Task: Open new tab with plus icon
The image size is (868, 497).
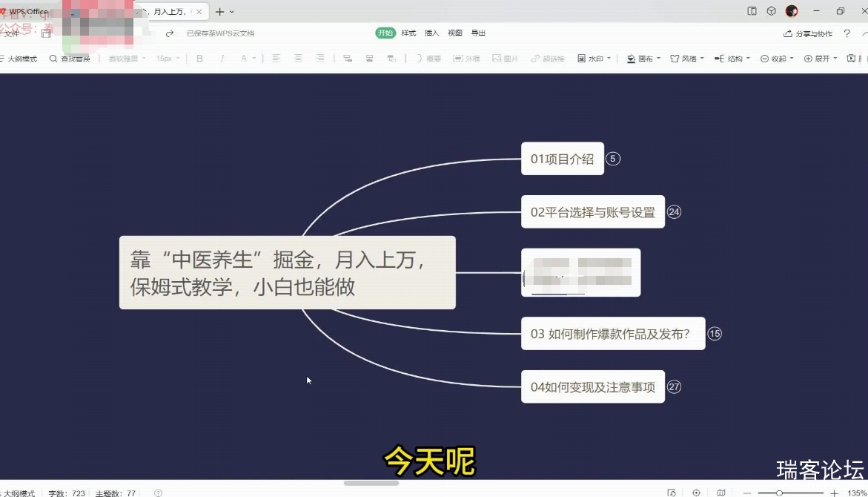Action: [219, 12]
